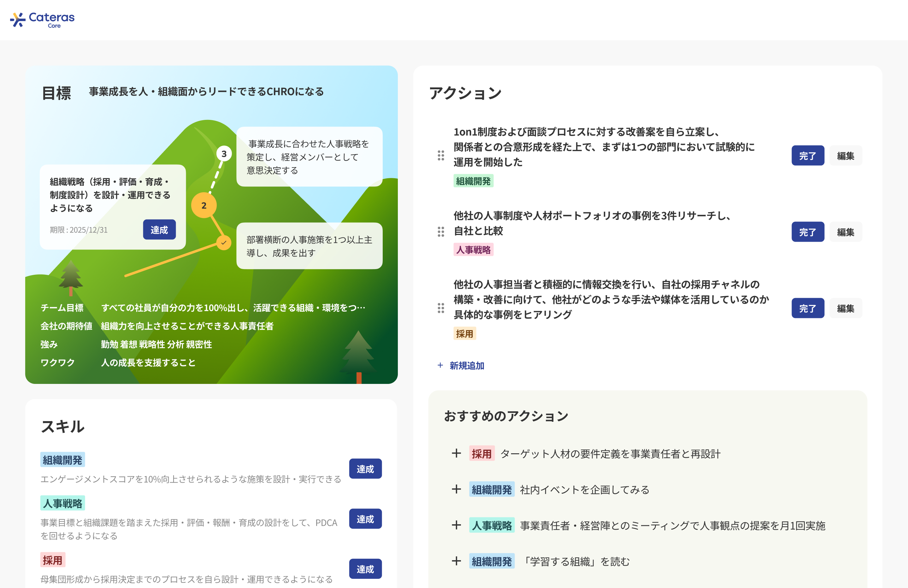Viewport: 908px width, 588px height.
Task: Click the plus icon for 「学習する組織」を読む
Action: coord(456,561)
